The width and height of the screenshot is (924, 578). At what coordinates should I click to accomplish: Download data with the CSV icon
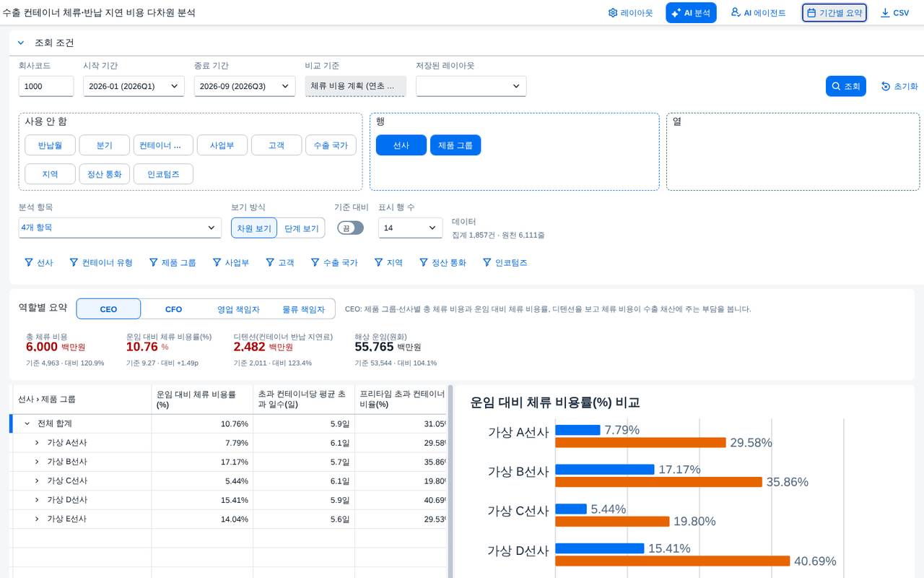click(x=894, y=13)
